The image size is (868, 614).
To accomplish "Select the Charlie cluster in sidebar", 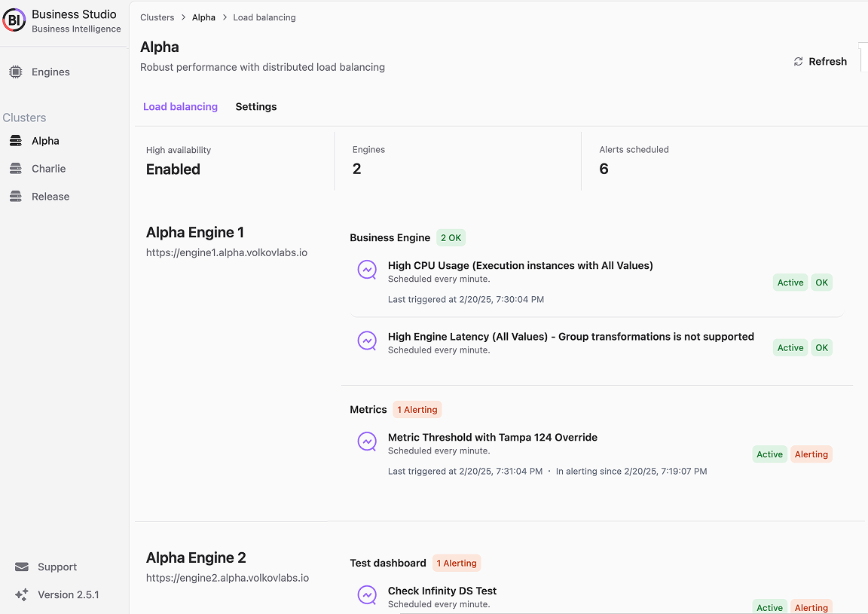I will (49, 169).
